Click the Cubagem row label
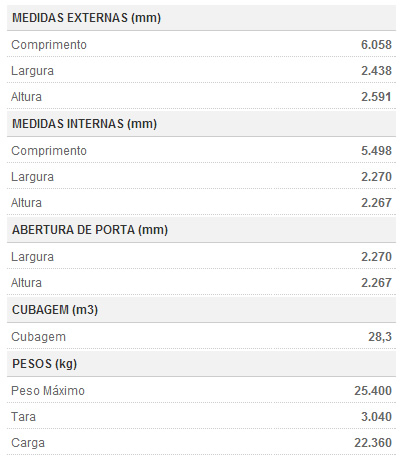The width and height of the screenshot is (408, 461). point(38,337)
